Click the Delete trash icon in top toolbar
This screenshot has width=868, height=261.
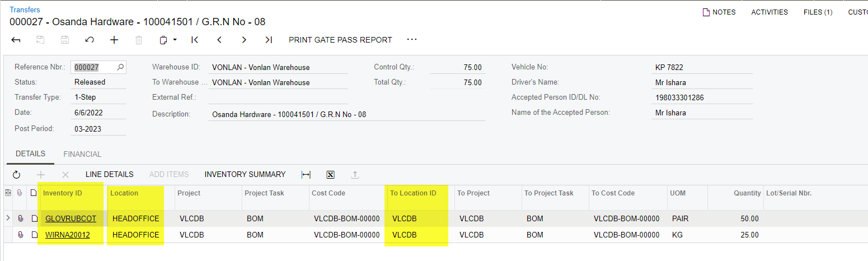(139, 40)
